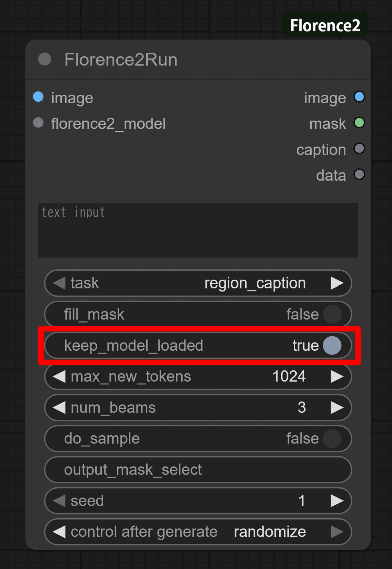The width and height of the screenshot is (392, 569).
Task: Increase max_new_tokens with right arrow
Action: (337, 377)
